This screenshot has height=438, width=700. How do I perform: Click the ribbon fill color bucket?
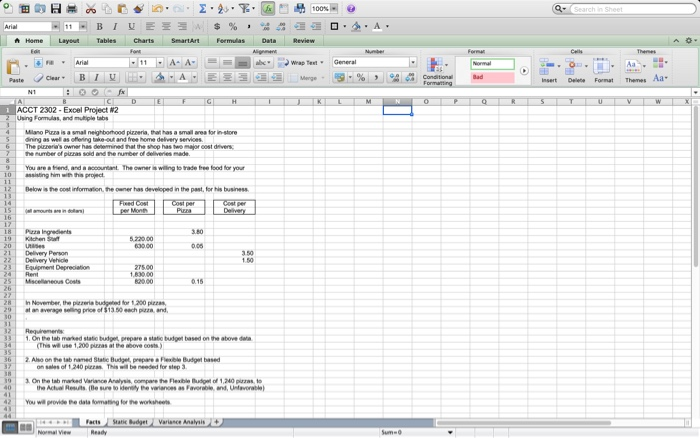(x=159, y=77)
